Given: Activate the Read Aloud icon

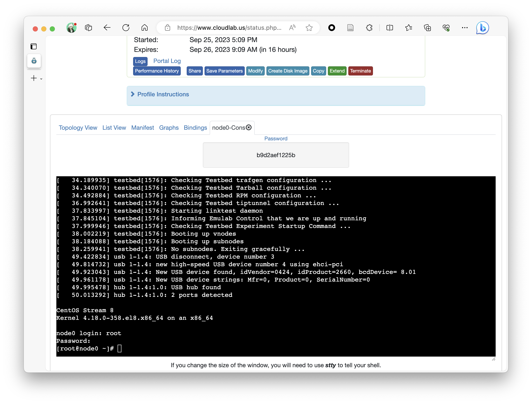Looking at the screenshot, I should (x=292, y=28).
